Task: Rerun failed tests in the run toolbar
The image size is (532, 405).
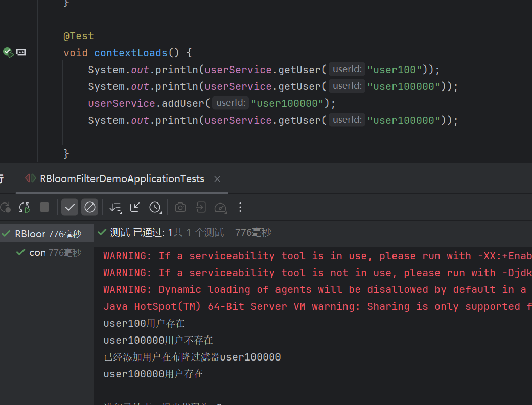Action: coord(24,207)
